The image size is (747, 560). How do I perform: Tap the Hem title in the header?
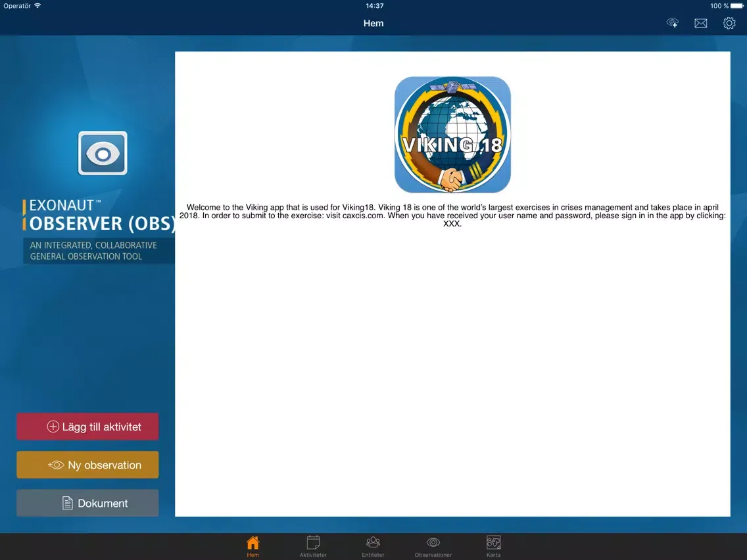(x=373, y=23)
